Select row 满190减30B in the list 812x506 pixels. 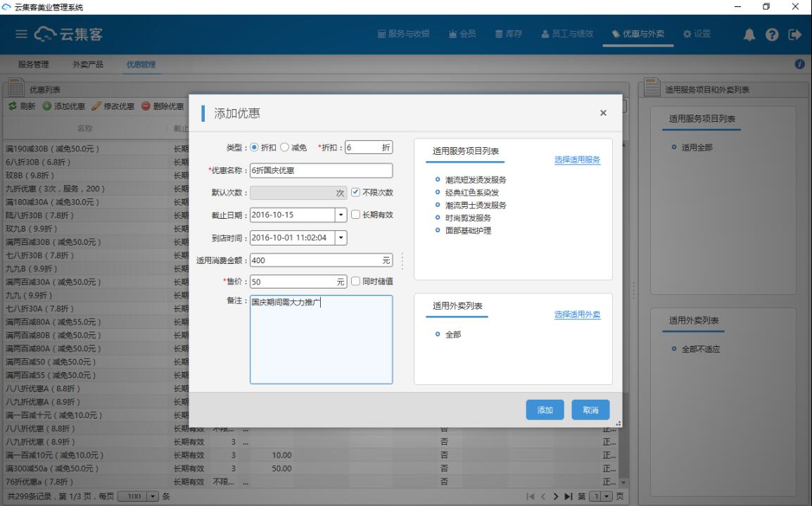pos(96,148)
